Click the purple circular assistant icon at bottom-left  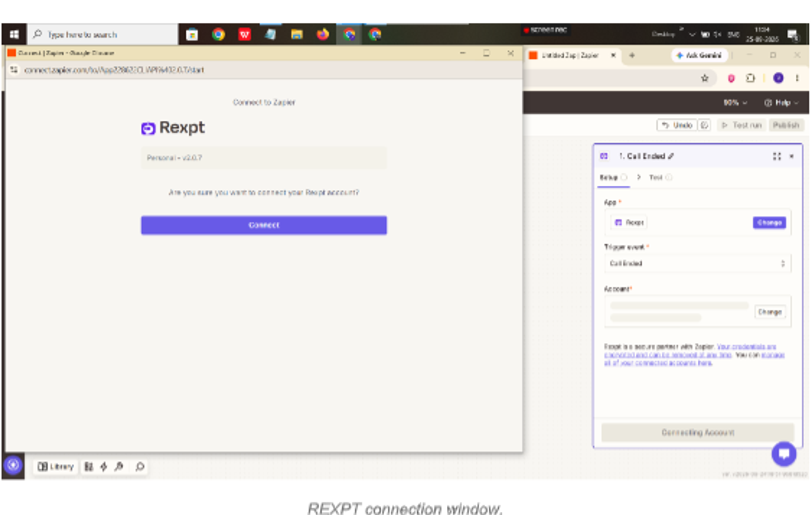point(13,465)
